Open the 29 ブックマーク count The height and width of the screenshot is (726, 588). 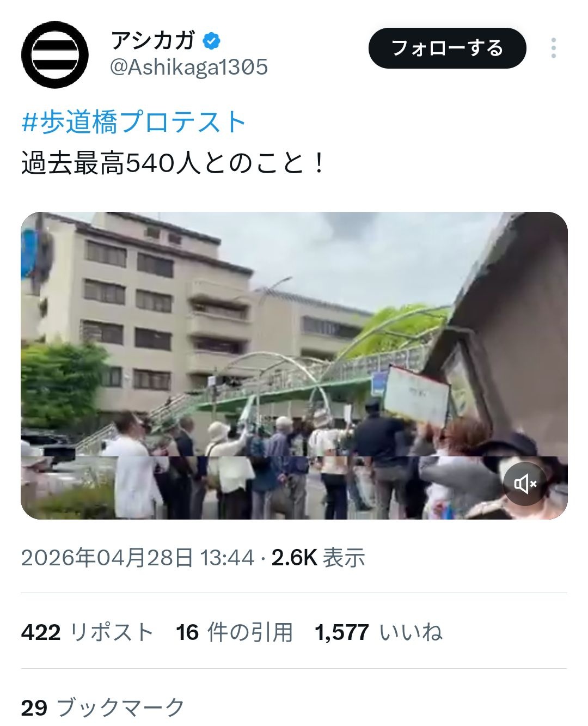[x=103, y=707]
